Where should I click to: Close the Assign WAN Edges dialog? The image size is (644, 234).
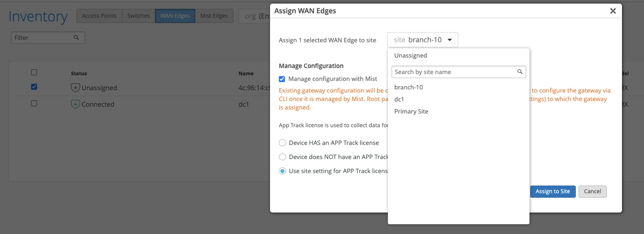pos(613,11)
